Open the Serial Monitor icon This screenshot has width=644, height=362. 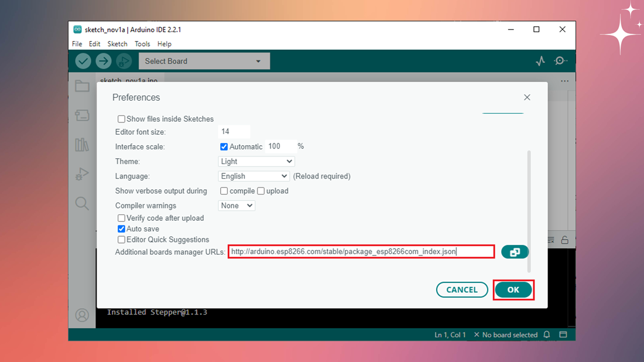561,61
